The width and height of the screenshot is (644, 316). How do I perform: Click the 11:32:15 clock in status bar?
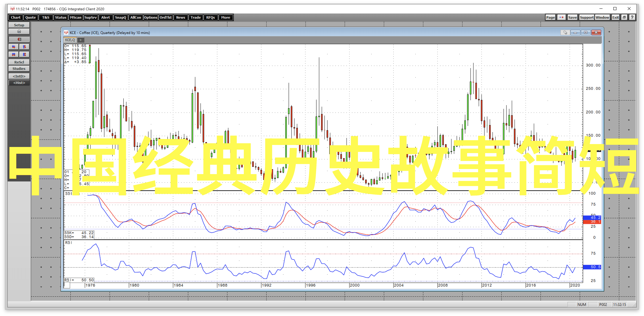click(620, 305)
